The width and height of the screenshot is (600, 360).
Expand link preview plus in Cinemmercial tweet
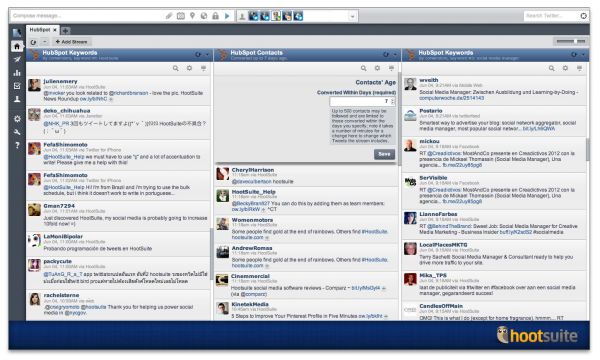(x=383, y=288)
